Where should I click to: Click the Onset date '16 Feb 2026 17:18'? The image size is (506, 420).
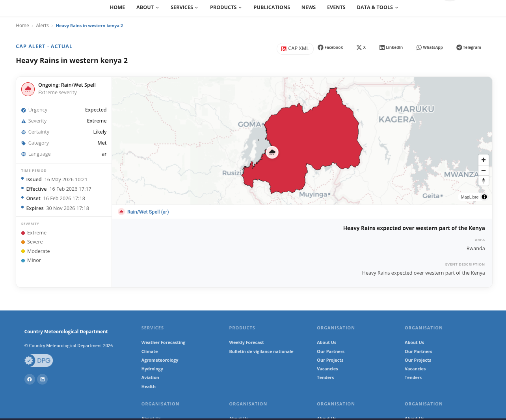(64, 199)
